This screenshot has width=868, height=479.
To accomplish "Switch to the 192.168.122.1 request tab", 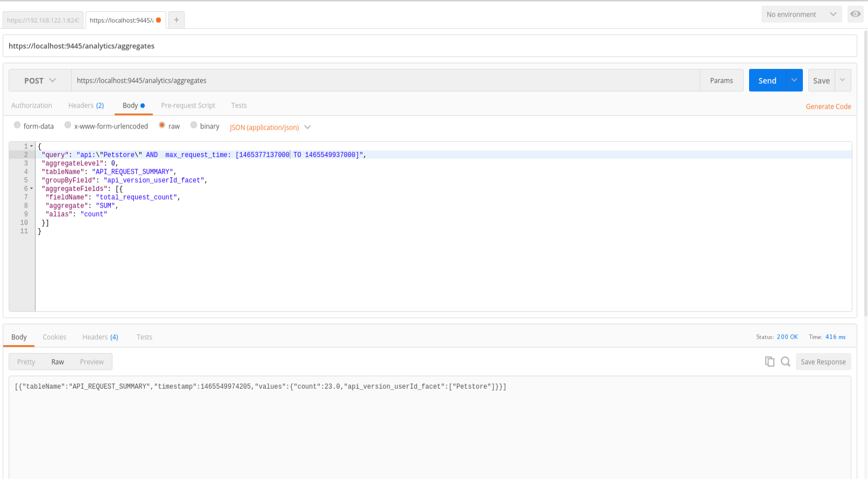I will 43,20.
